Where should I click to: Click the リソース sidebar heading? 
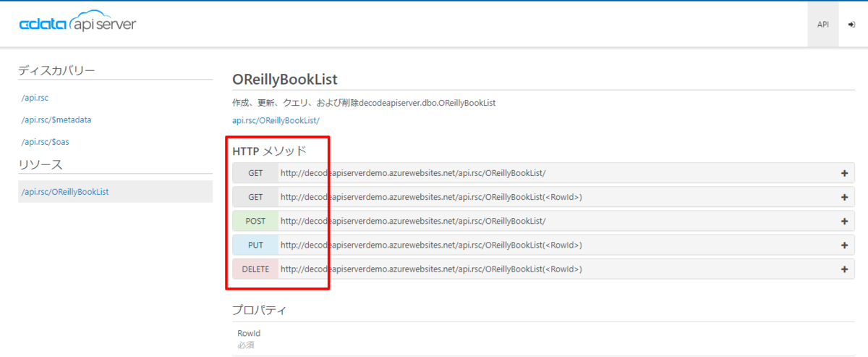click(x=41, y=164)
